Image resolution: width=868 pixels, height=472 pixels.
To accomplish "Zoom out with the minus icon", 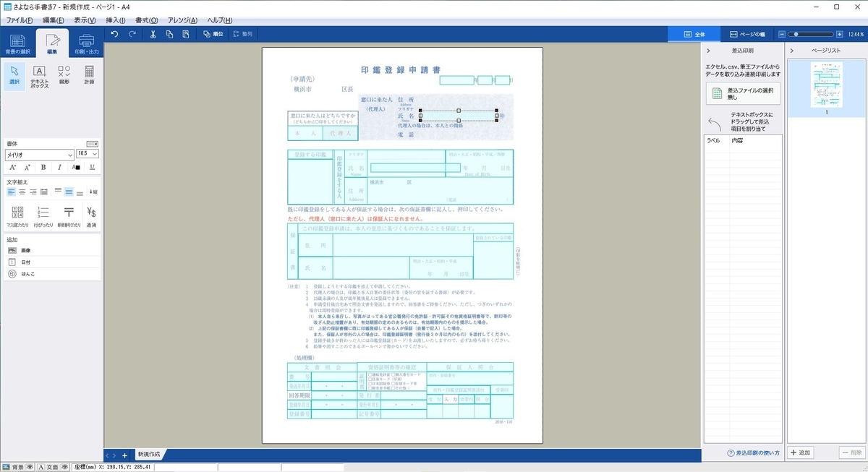I will (x=782, y=34).
